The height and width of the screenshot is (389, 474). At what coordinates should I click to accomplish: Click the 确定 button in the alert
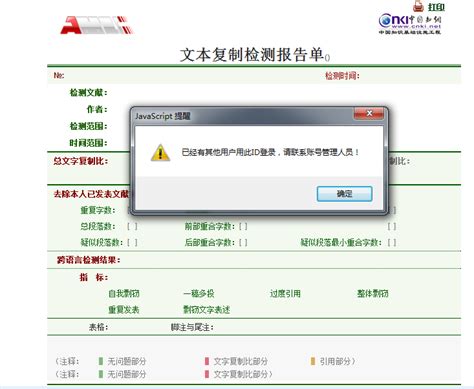click(x=344, y=194)
